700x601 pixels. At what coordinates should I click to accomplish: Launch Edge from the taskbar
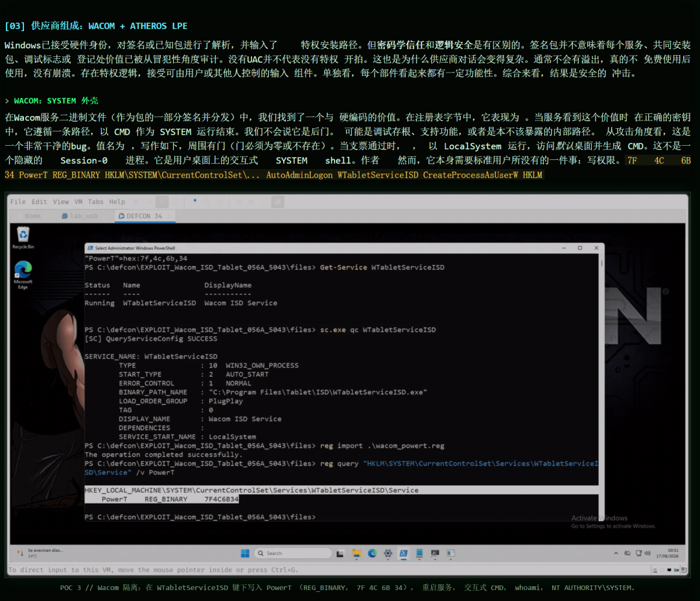372,553
